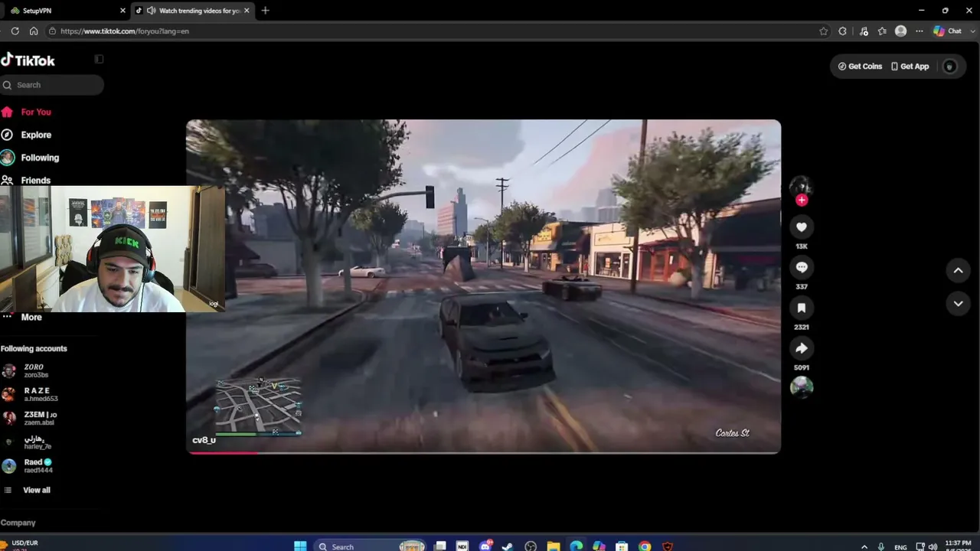Follow the creator with the plus badge

point(802,200)
